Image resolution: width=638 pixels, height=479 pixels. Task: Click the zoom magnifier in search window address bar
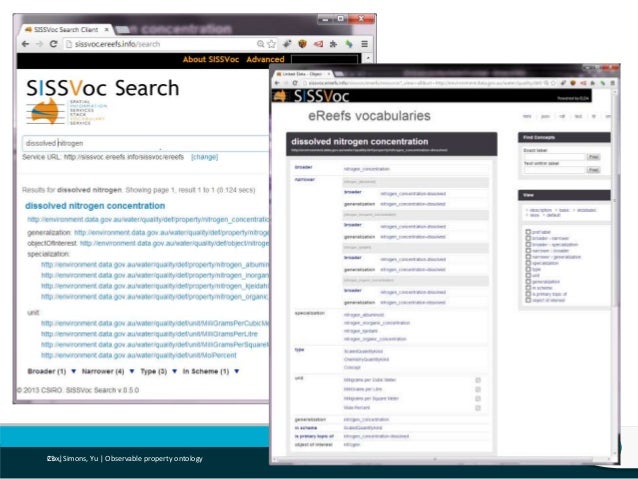[x=260, y=44]
